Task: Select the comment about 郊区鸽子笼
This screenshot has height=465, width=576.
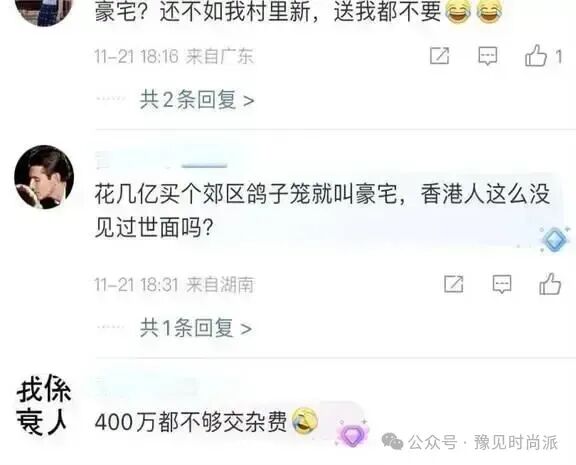Action: click(323, 212)
